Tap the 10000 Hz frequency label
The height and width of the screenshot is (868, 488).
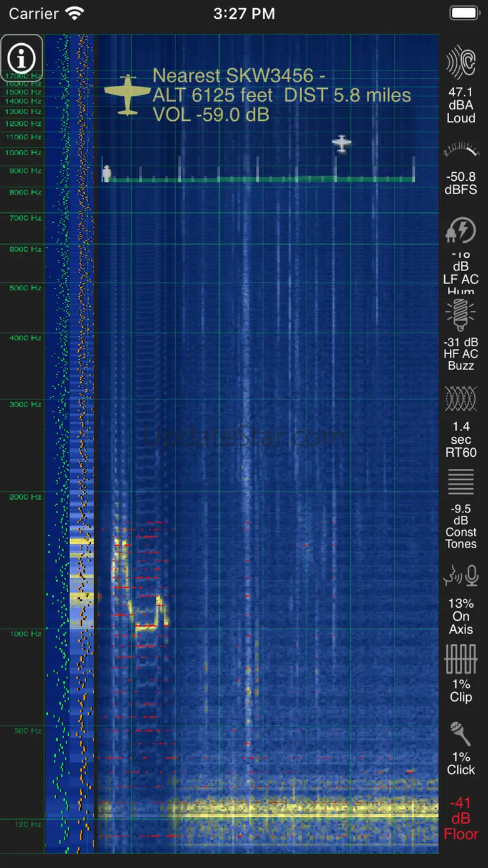[x=24, y=153]
